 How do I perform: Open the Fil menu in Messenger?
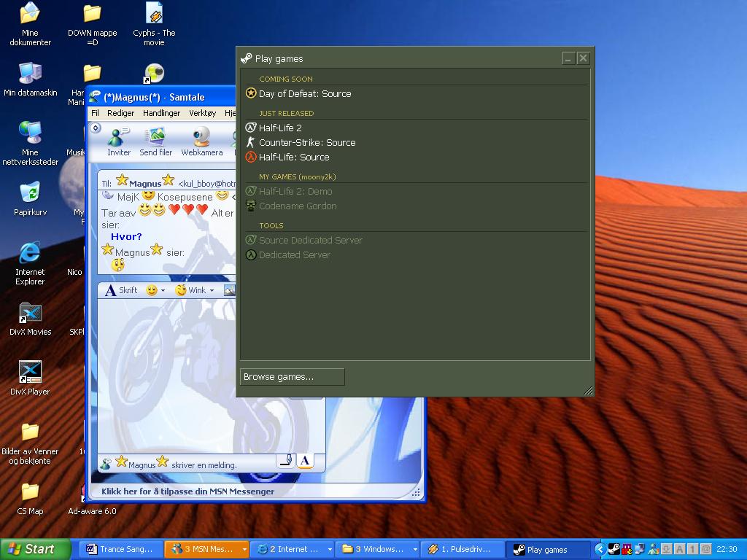pyautogui.click(x=95, y=113)
